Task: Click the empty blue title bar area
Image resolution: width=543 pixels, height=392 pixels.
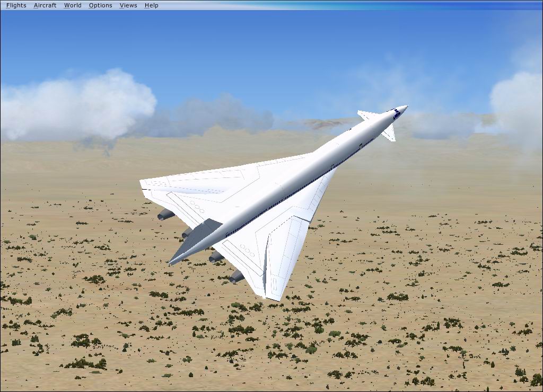Action: [345, 5]
